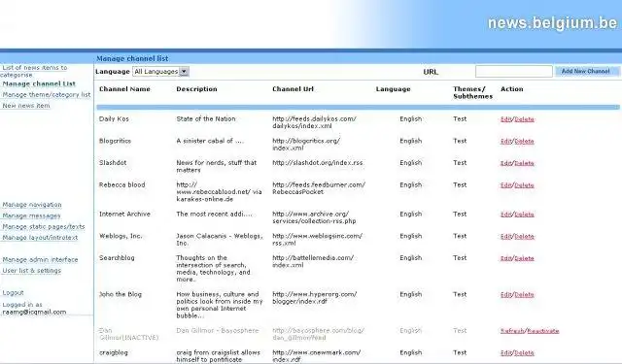Delete the craigblog channel
Screen dimensions: 622x364
[524, 353]
